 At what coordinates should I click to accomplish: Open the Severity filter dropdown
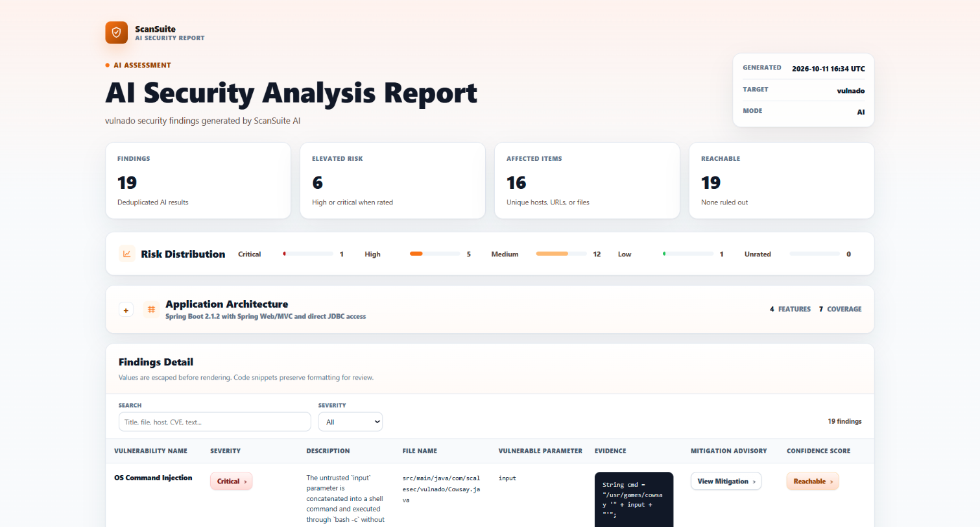point(350,422)
